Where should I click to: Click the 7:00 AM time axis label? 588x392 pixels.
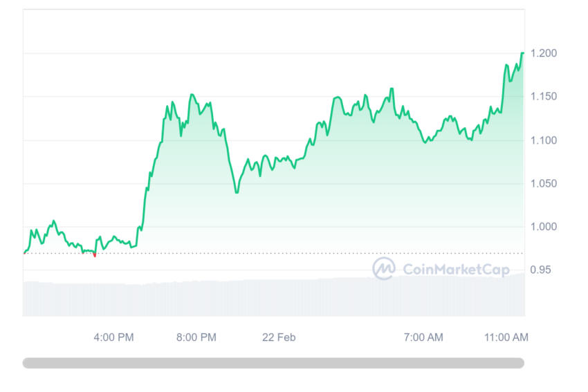(423, 337)
